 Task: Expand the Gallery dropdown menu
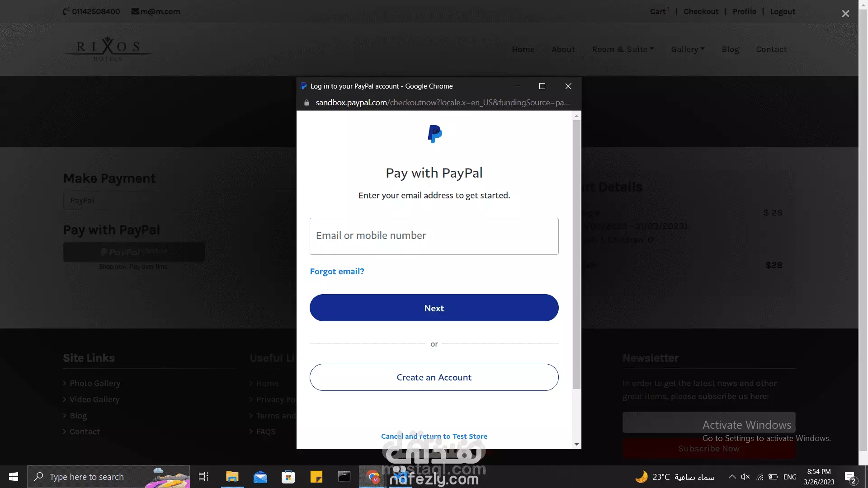[688, 49]
